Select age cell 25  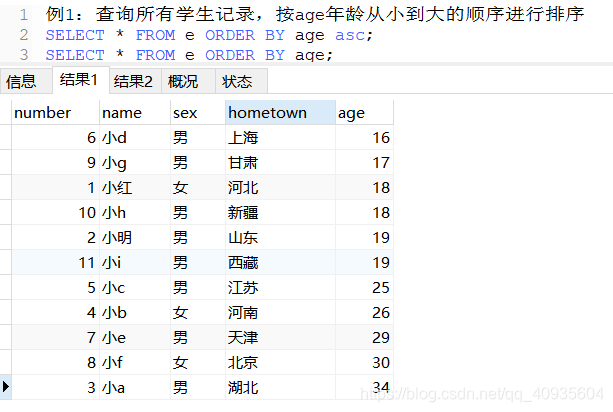click(364, 288)
